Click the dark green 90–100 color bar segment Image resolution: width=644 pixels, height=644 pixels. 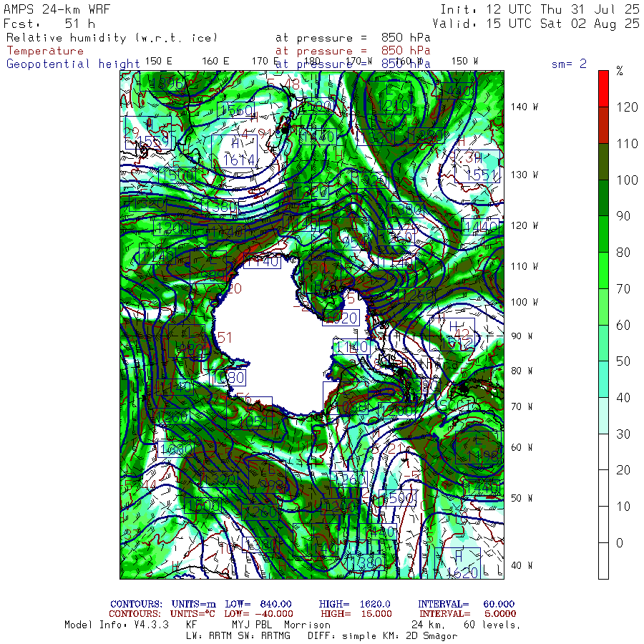[603, 197]
